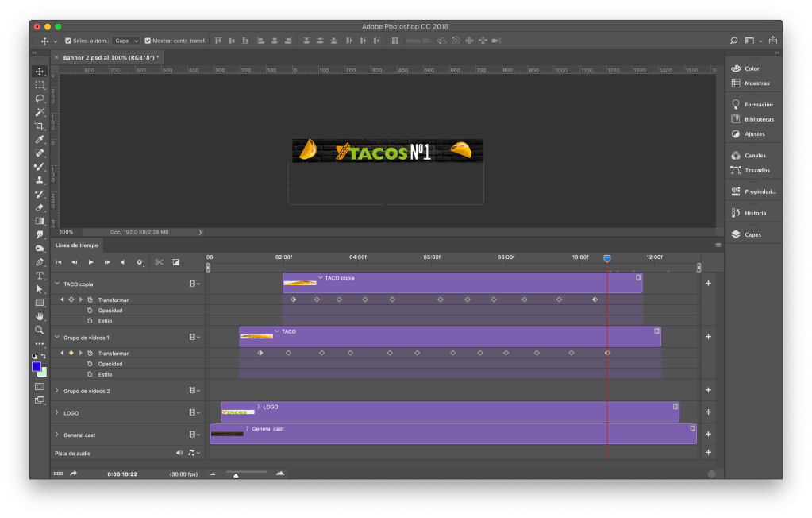Select the General cast clip in timeline
Screen dimensions: 812x518
pos(453,434)
